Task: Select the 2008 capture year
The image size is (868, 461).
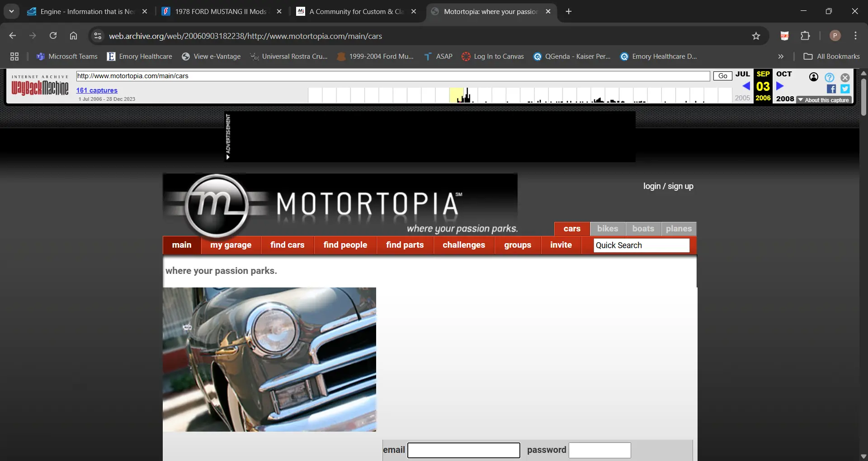Action: click(785, 99)
